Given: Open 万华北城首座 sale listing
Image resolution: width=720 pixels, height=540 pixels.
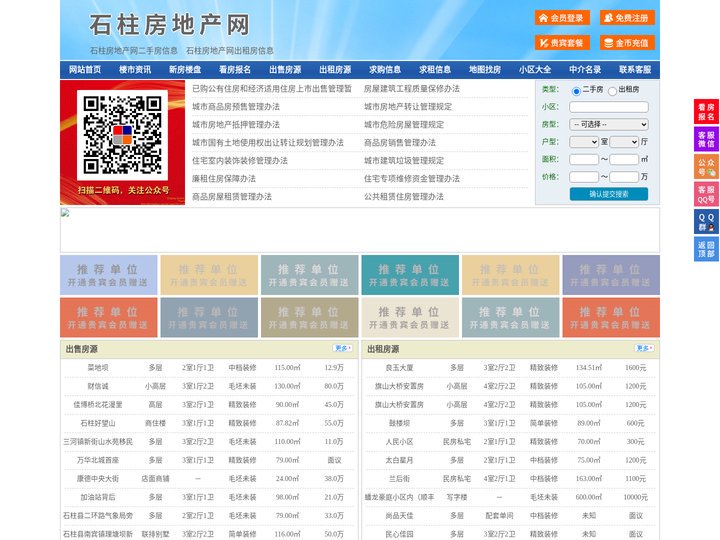Looking at the screenshot, I should pos(98,461).
